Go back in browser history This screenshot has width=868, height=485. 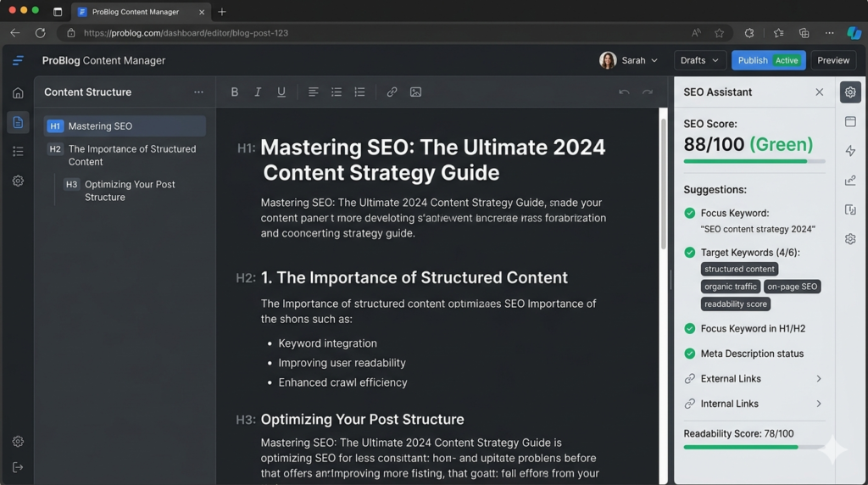(x=15, y=33)
